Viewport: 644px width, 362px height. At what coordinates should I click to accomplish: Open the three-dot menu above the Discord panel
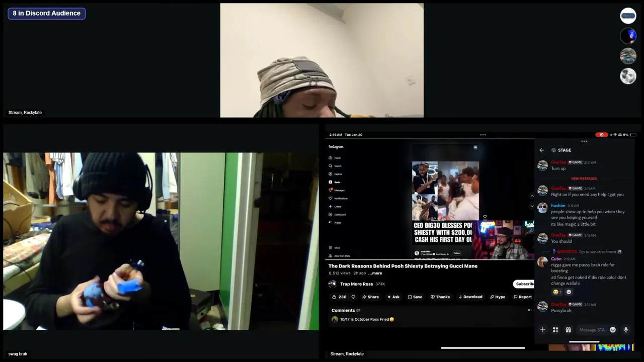click(x=584, y=141)
